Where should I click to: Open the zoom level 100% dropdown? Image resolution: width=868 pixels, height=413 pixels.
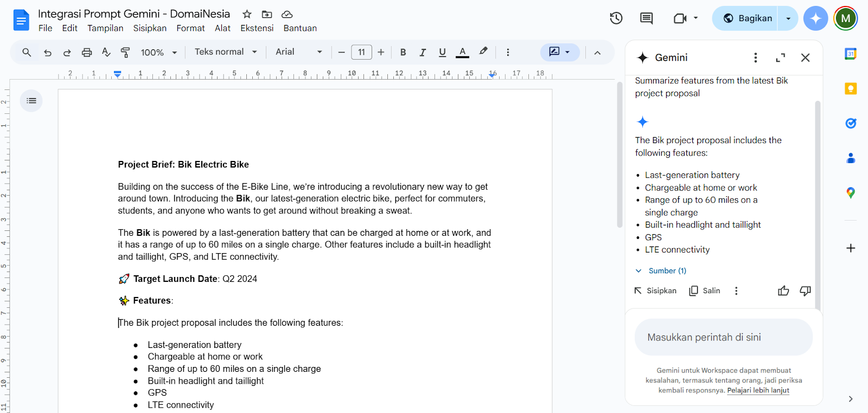[158, 53]
